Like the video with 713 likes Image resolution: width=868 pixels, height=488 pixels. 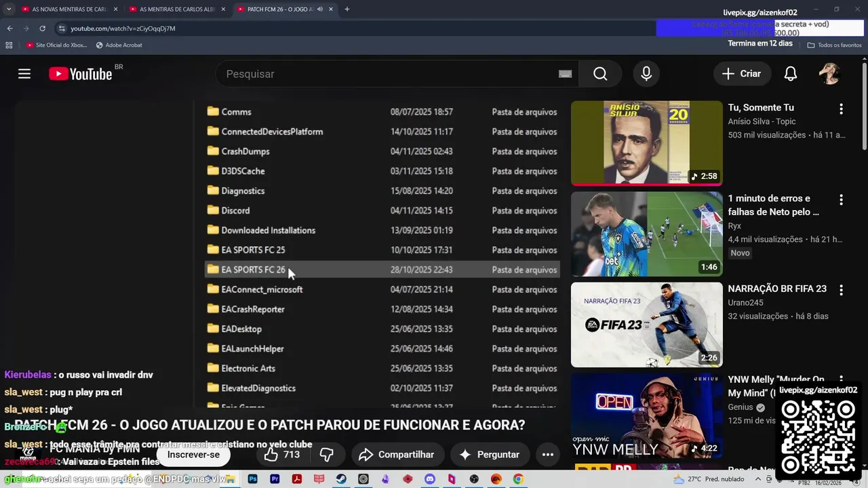[282, 455]
